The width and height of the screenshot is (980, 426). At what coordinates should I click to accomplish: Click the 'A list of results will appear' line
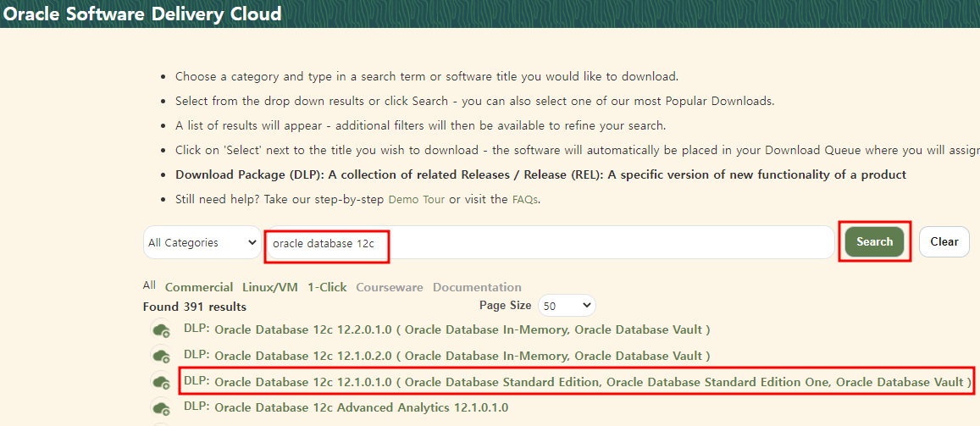coord(420,125)
